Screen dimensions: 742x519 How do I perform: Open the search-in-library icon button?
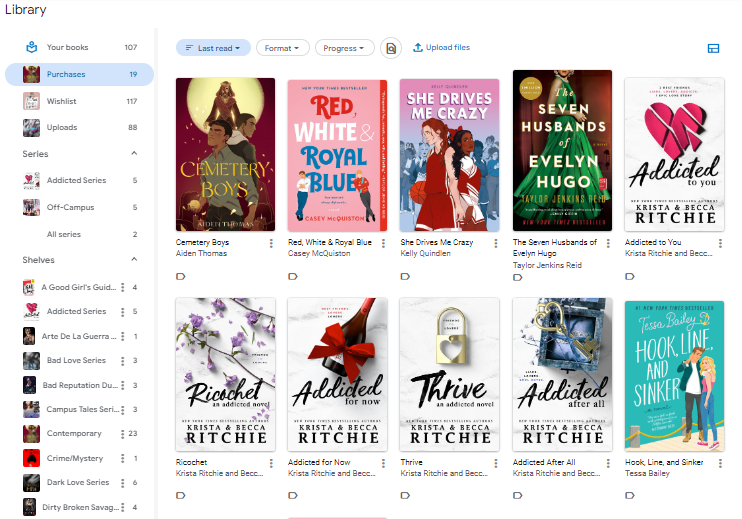tap(391, 48)
